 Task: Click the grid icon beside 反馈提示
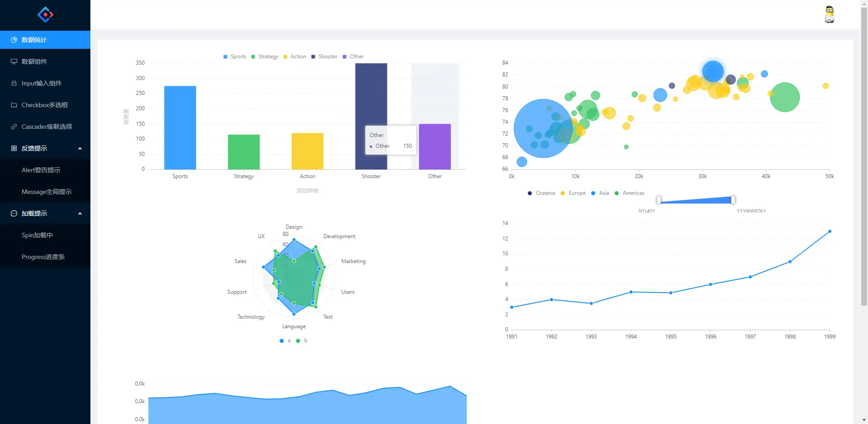(x=13, y=148)
